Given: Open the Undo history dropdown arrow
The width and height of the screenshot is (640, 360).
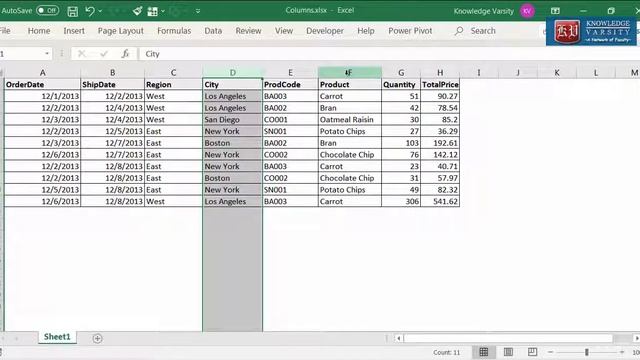Looking at the screenshot, I should point(100,11).
